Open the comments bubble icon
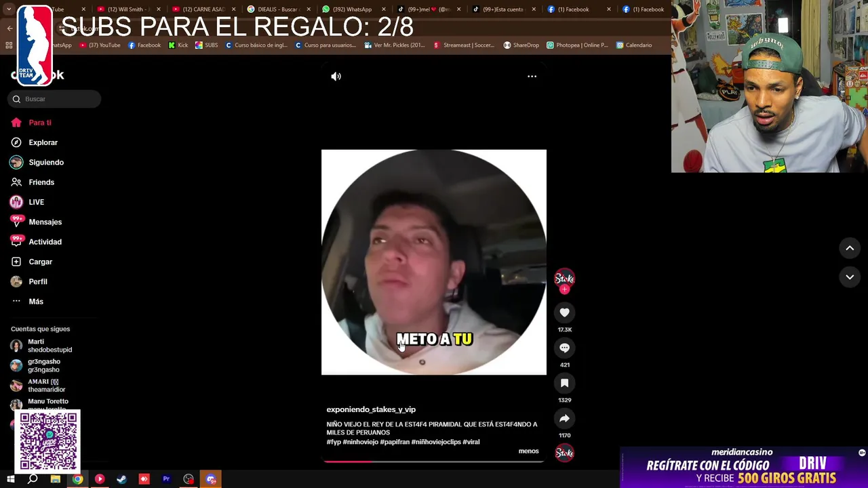 pyautogui.click(x=564, y=348)
